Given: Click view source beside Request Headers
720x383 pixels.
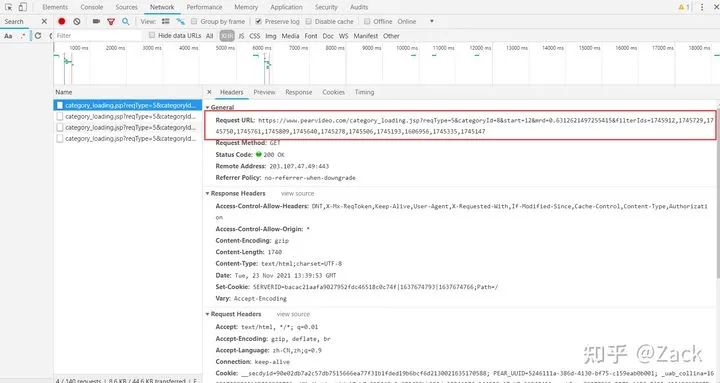Looking at the screenshot, I should coord(293,315).
